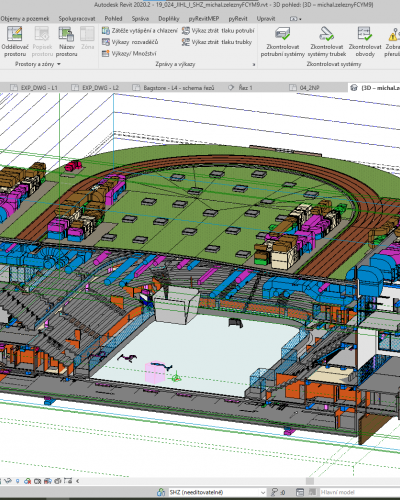Collapse the view control bar chevron

click(78, 481)
